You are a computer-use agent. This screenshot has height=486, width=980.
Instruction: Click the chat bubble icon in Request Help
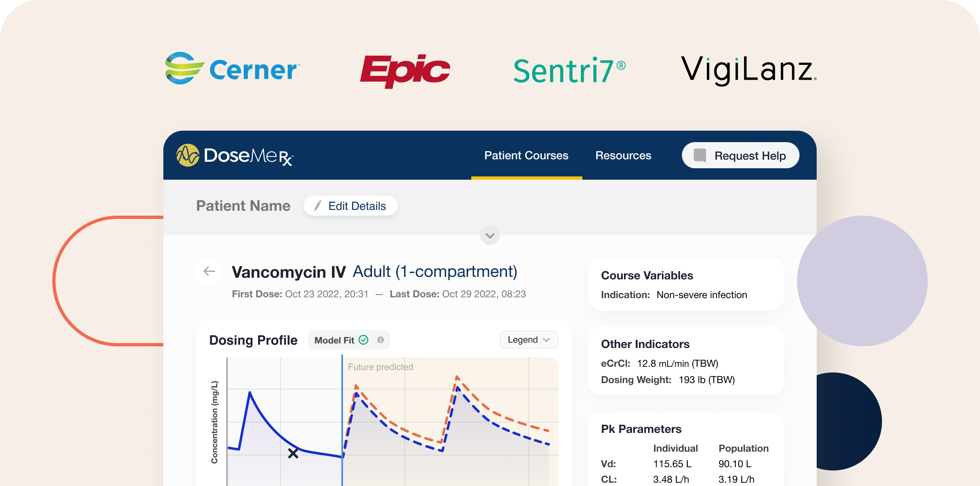(700, 155)
